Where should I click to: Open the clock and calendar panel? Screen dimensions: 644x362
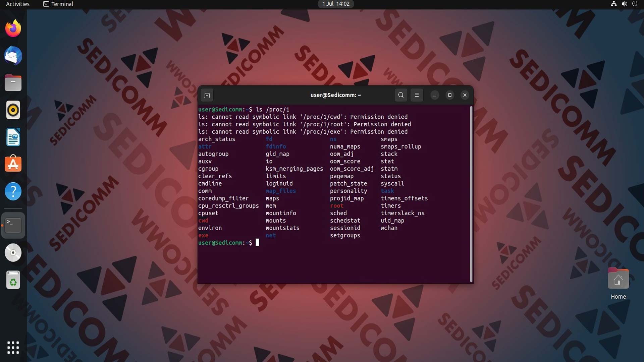point(336,4)
